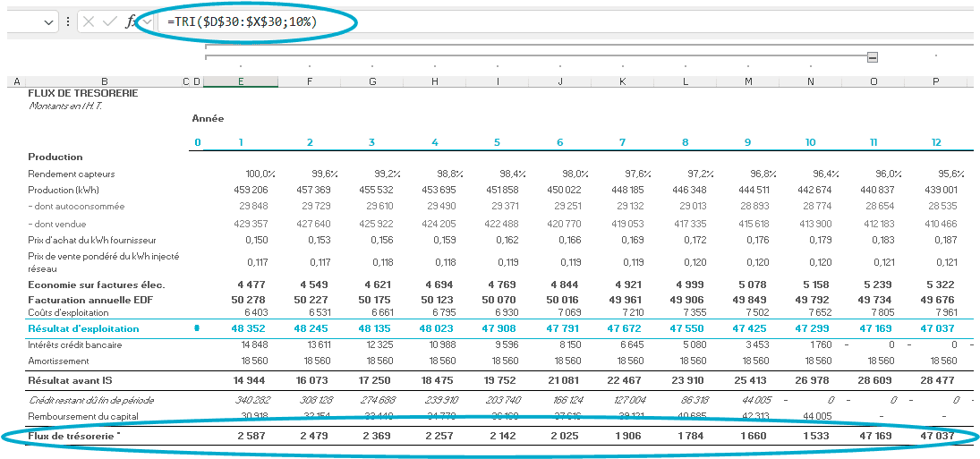The width and height of the screenshot is (980, 459).
Task: Confirm the formula with the checkmark icon
Action: (110, 21)
